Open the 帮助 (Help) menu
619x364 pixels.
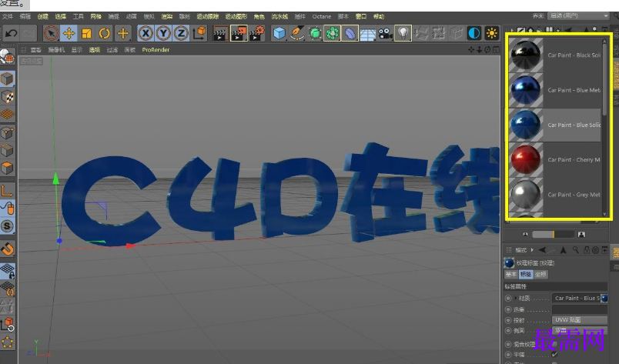379,17
